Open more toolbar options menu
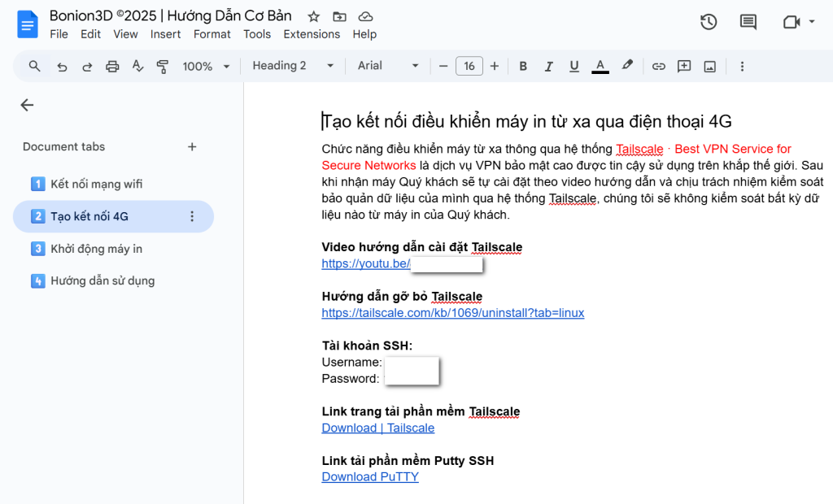This screenshot has width=833, height=504. pyautogui.click(x=742, y=67)
